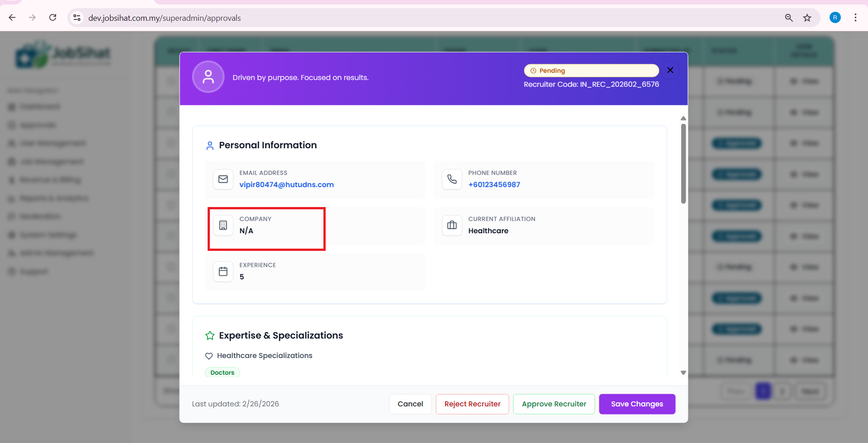The image size is (868, 443).
Task: Bookmark this page with the star icon
Action: click(x=807, y=18)
